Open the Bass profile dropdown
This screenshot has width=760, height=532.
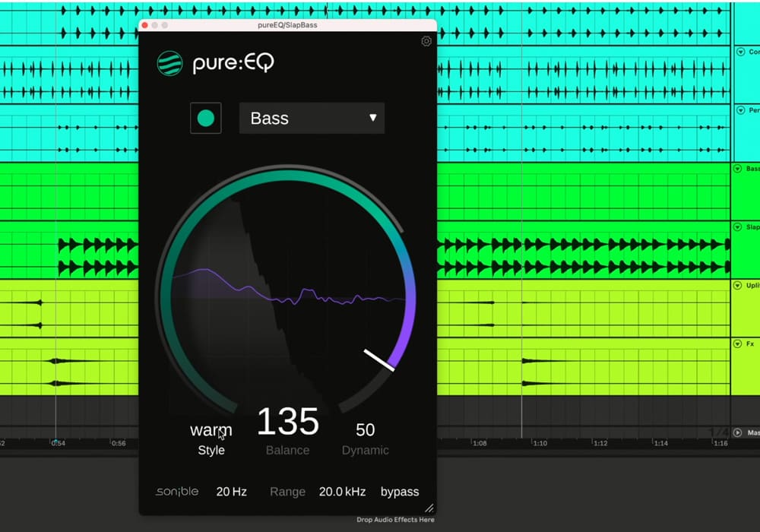[312, 118]
